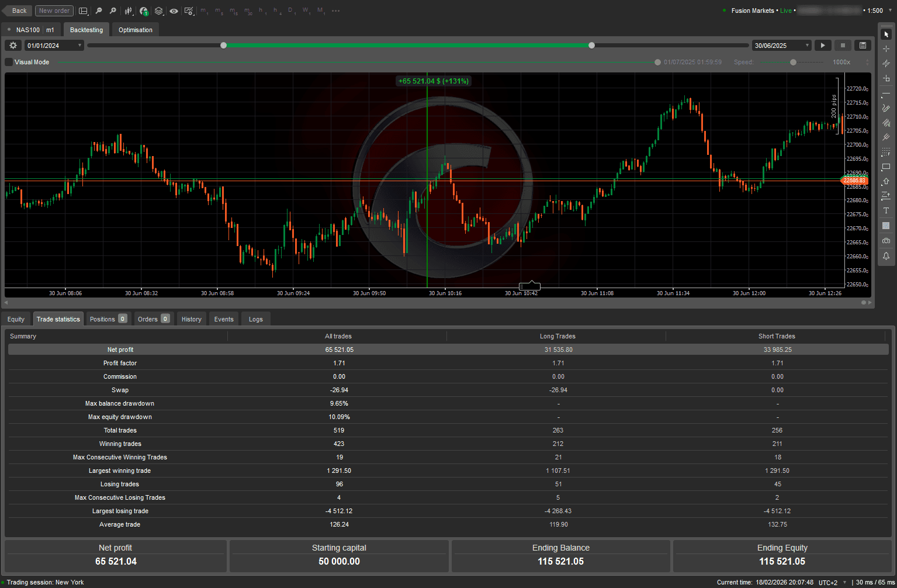Start the backtest with the play button
The width and height of the screenshot is (897, 588).
[x=822, y=45]
